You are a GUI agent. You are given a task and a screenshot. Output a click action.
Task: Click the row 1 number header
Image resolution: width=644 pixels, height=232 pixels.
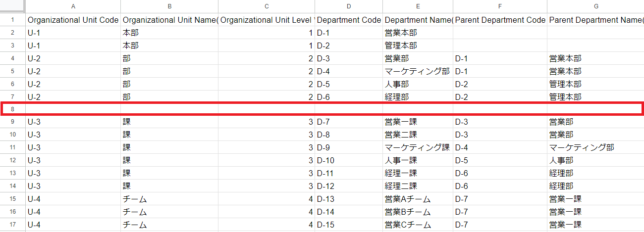[13, 20]
